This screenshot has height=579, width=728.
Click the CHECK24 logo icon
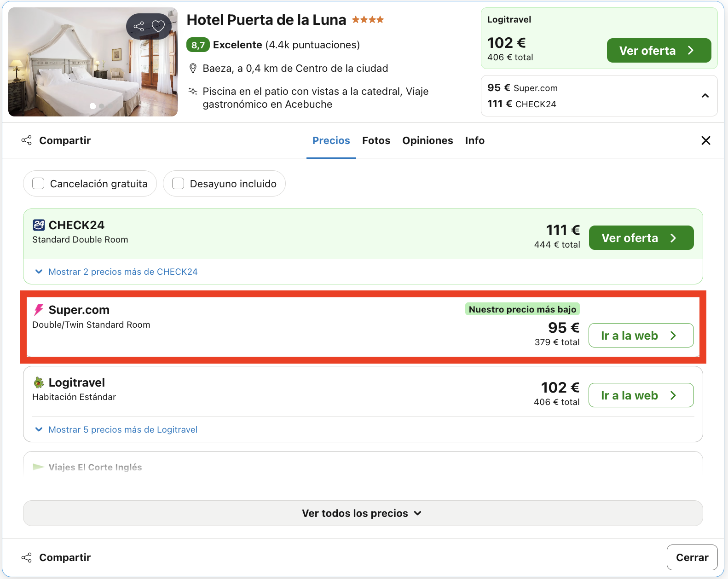coord(39,225)
